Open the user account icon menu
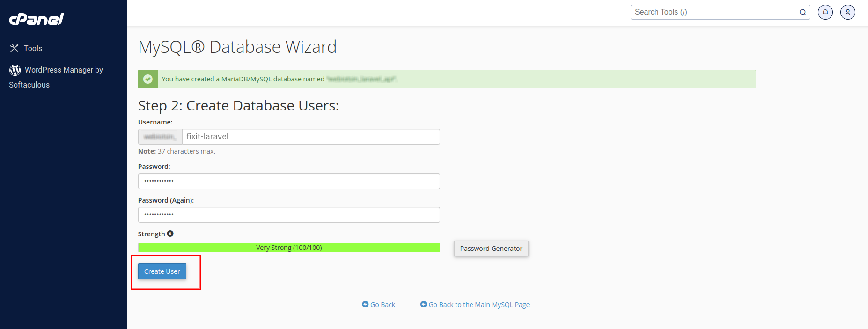 (x=847, y=12)
